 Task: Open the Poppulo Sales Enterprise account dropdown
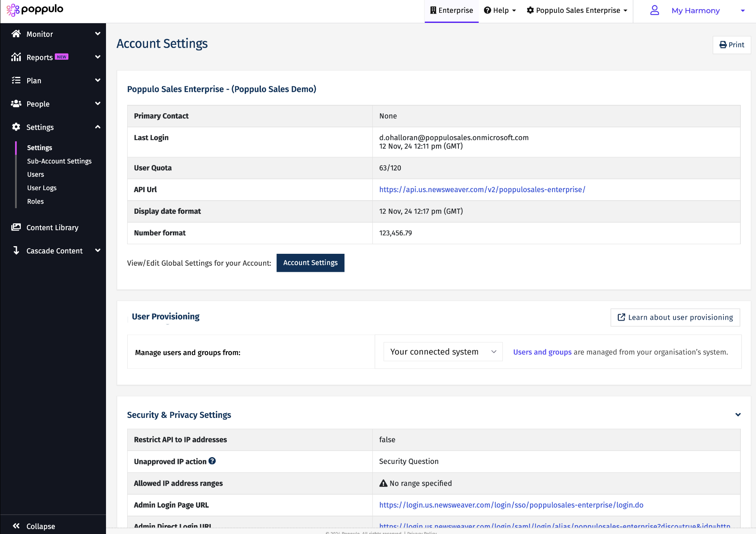click(x=577, y=10)
